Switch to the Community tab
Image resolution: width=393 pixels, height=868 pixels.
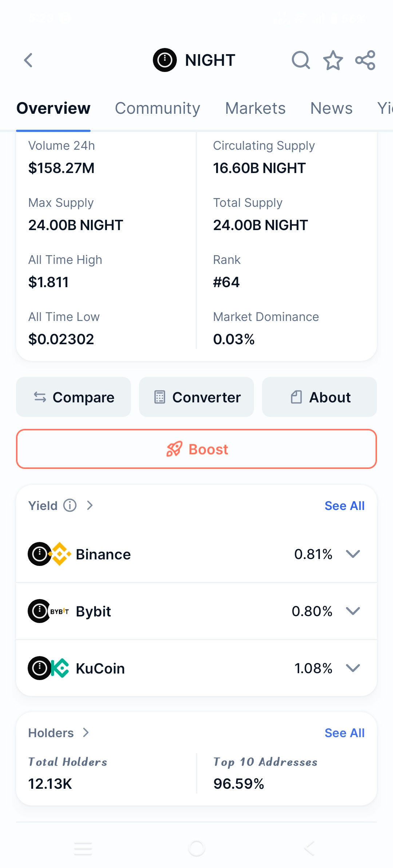tap(158, 108)
